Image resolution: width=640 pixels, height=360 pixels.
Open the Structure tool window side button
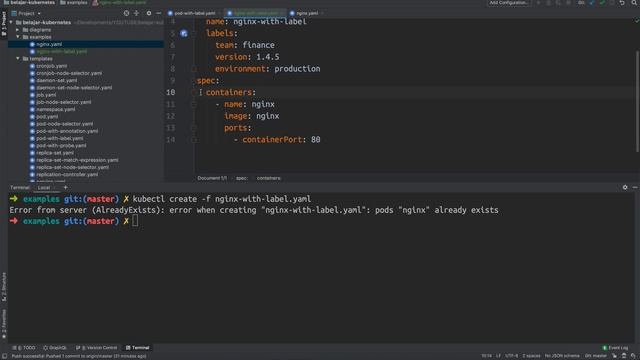coord(4,287)
